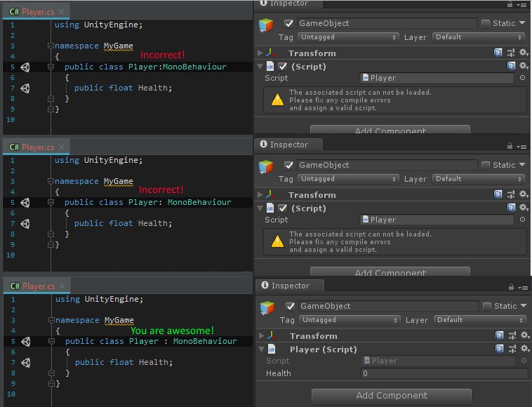Image resolution: width=532 pixels, height=407 pixels.
Task: Click the Health value field showing 0
Action: pyautogui.click(x=444, y=373)
